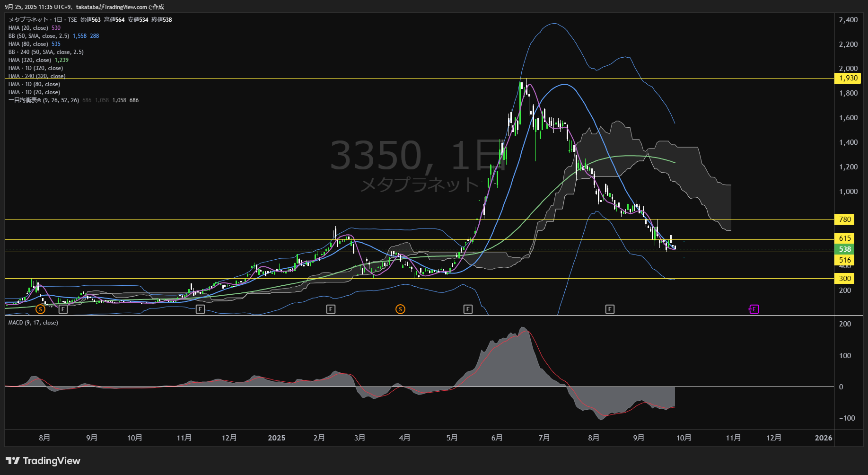
Task: Select the メタプラネット · 1日 · TSE symbol title
Action: (43, 20)
